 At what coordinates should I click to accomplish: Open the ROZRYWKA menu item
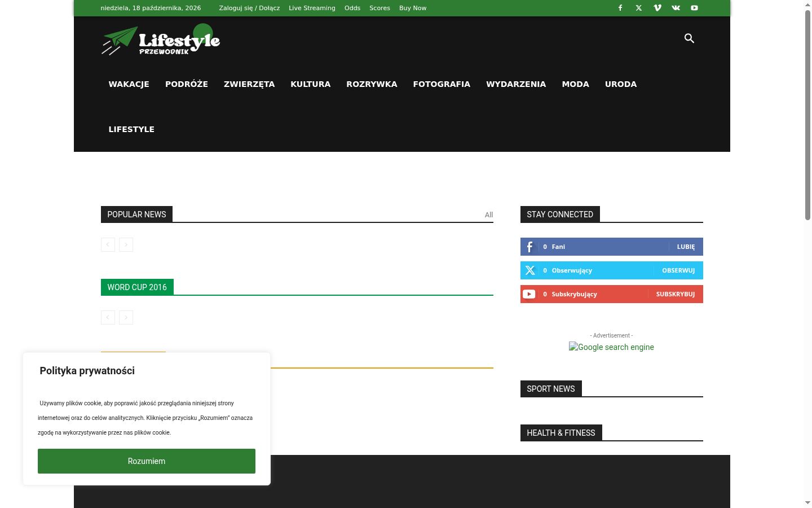click(x=372, y=84)
